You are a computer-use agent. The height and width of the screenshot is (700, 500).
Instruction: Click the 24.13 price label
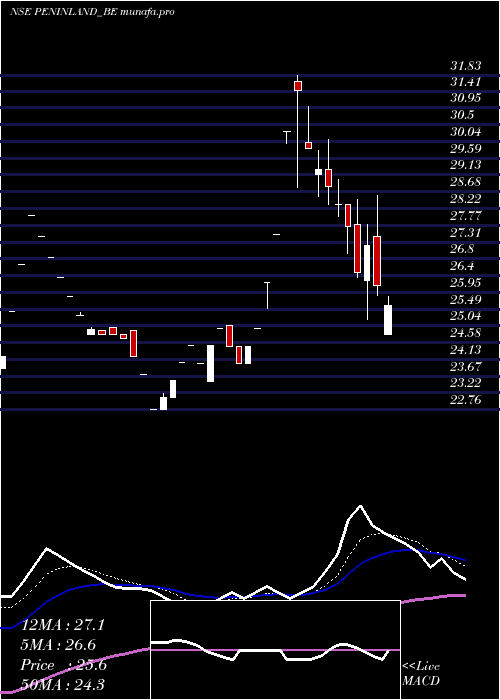(x=466, y=350)
